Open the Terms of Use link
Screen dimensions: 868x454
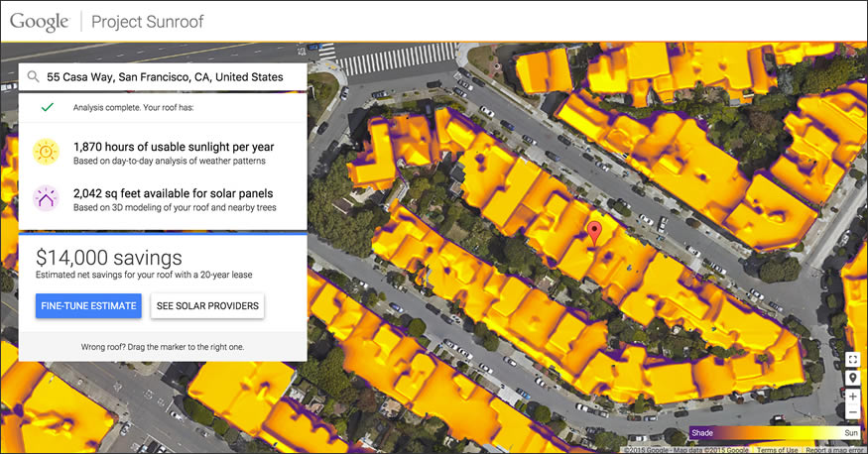tap(777, 450)
